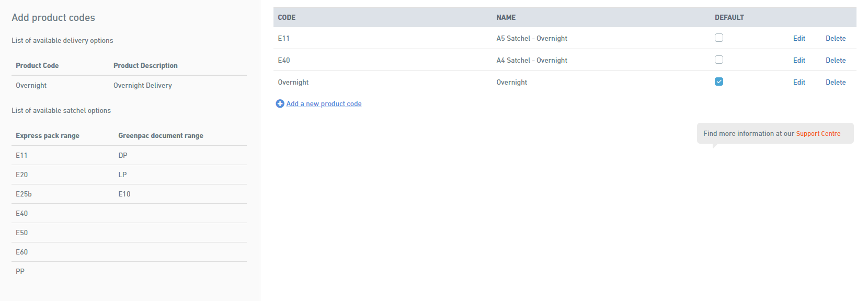Image resolution: width=868 pixels, height=301 pixels.
Task: Delete the Overnight product code row
Action: click(x=836, y=82)
